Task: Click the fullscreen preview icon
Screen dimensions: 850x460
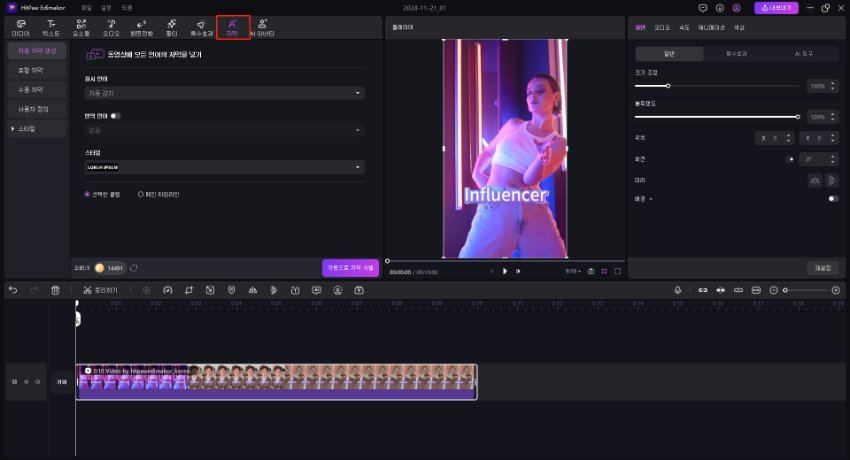Action: 618,271
